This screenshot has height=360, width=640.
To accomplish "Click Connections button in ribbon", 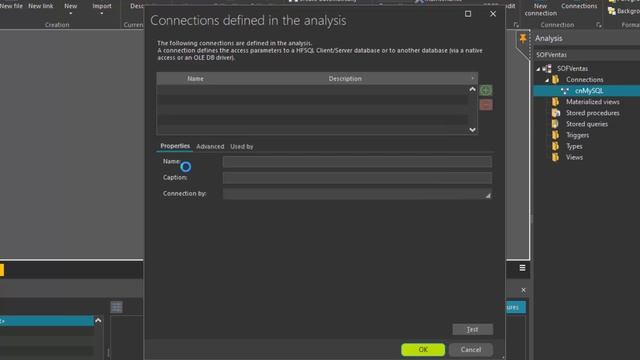I will tap(579, 6).
